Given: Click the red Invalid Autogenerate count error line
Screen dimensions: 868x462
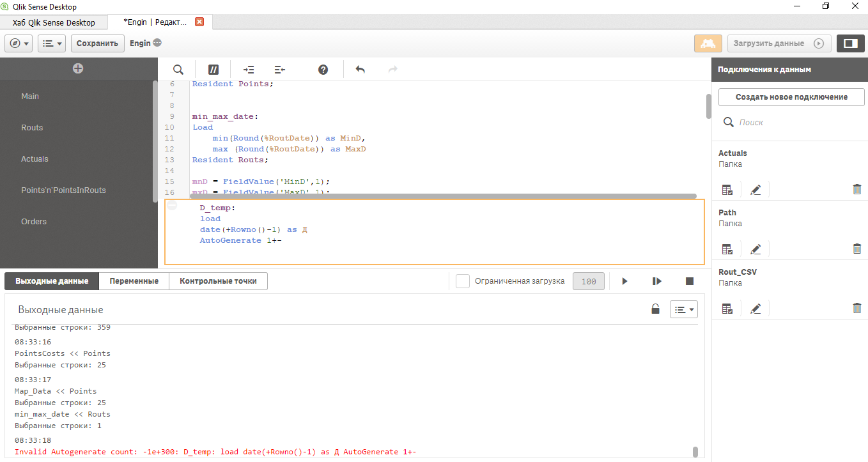Looking at the screenshot, I should click(x=215, y=452).
